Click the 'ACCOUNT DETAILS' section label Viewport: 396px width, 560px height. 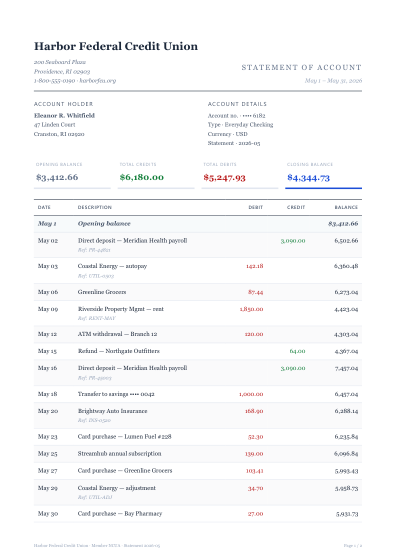click(237, 104)
